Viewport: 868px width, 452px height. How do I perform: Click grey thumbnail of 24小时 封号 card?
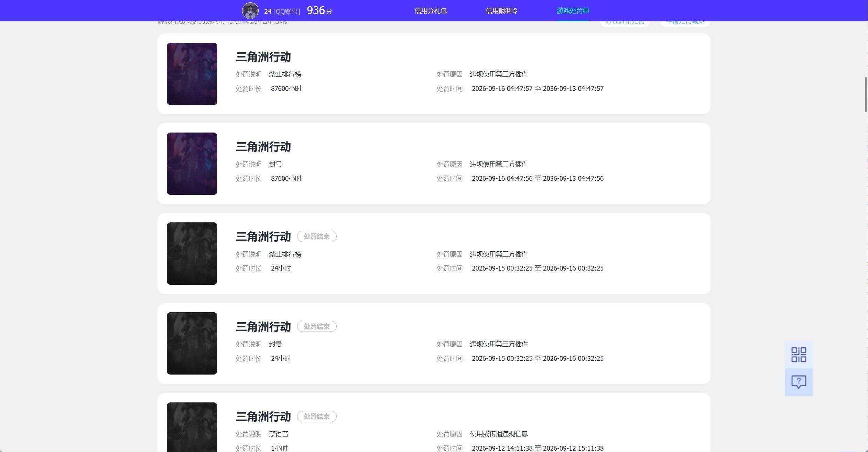(192, 343)
